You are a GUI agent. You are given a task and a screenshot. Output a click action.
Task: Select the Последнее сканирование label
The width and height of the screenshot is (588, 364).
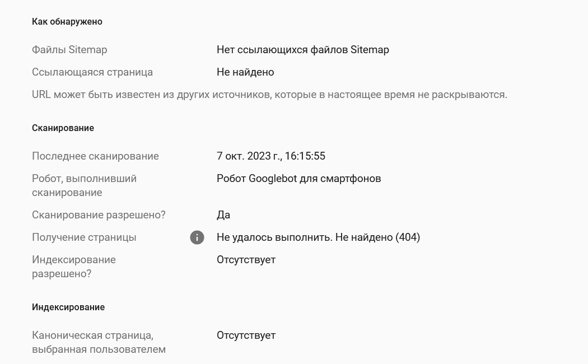coord(95,156)
